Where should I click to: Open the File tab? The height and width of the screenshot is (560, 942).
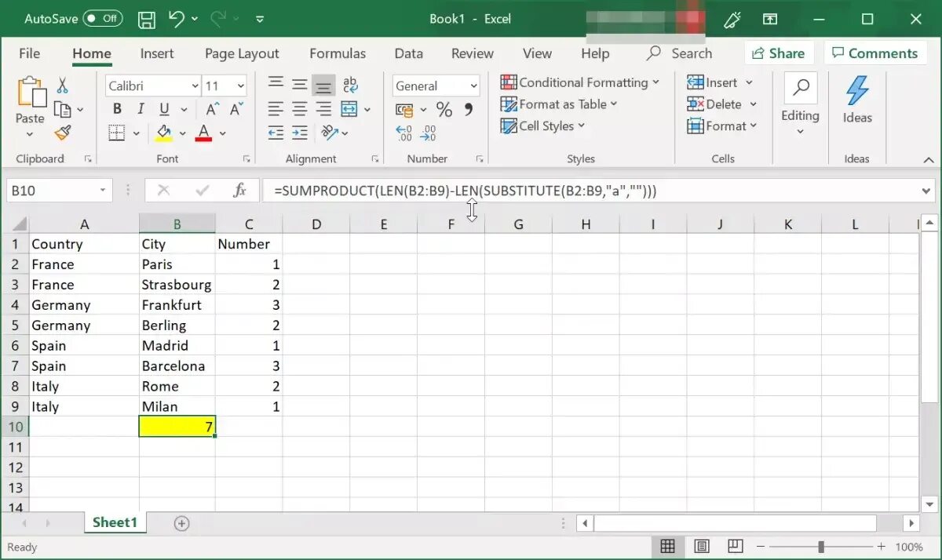coord(29,53)
